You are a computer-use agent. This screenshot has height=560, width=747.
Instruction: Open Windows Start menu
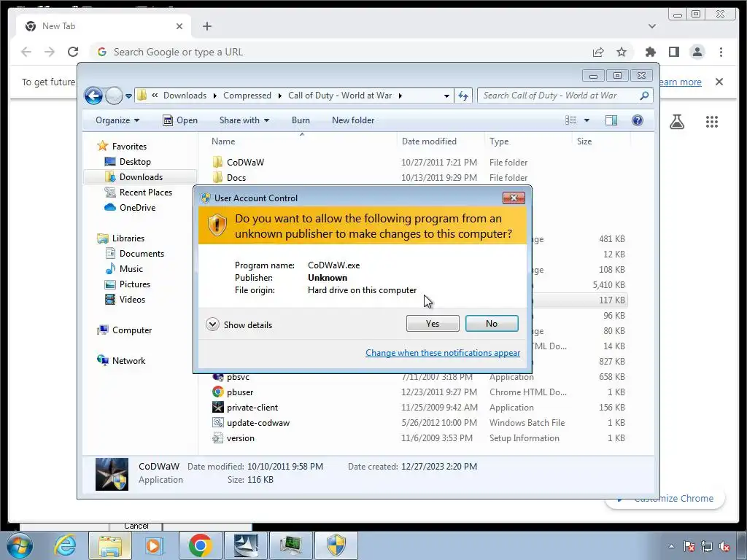point(19,545)
